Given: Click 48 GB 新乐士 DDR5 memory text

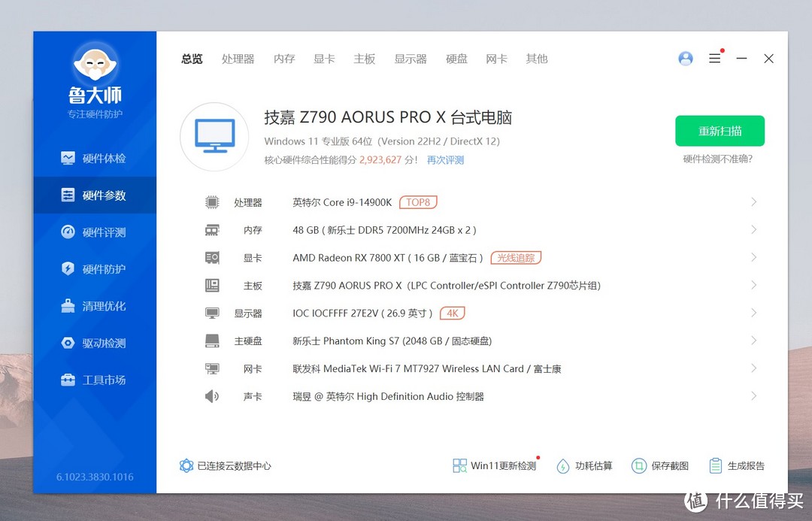Looking at the screenshot, I should pos(385,230).
